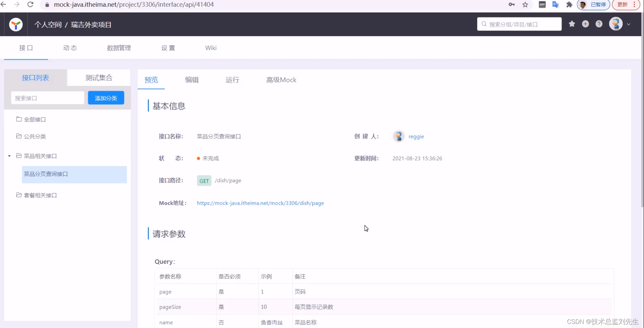Click the YApi logo icon
The image size is (644, 328).
point(16,24)
